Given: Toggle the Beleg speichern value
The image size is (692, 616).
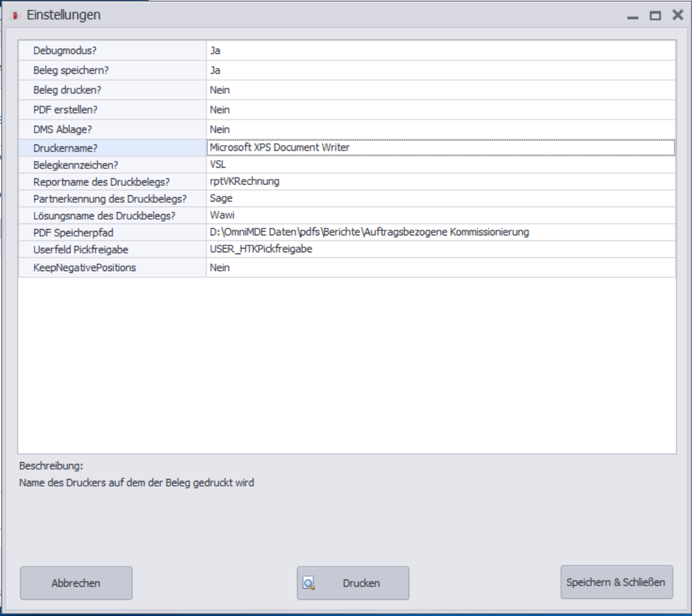Looking at the screenshot, I should [440, 71].
